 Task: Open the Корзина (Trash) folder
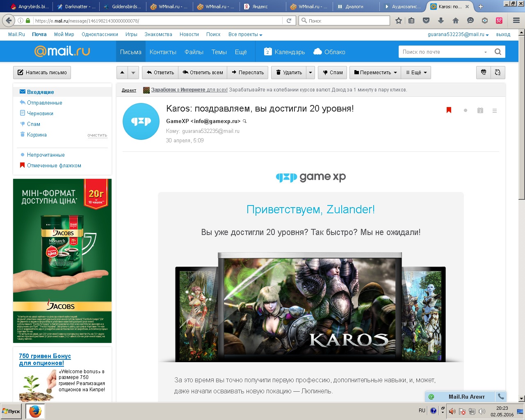37,135
